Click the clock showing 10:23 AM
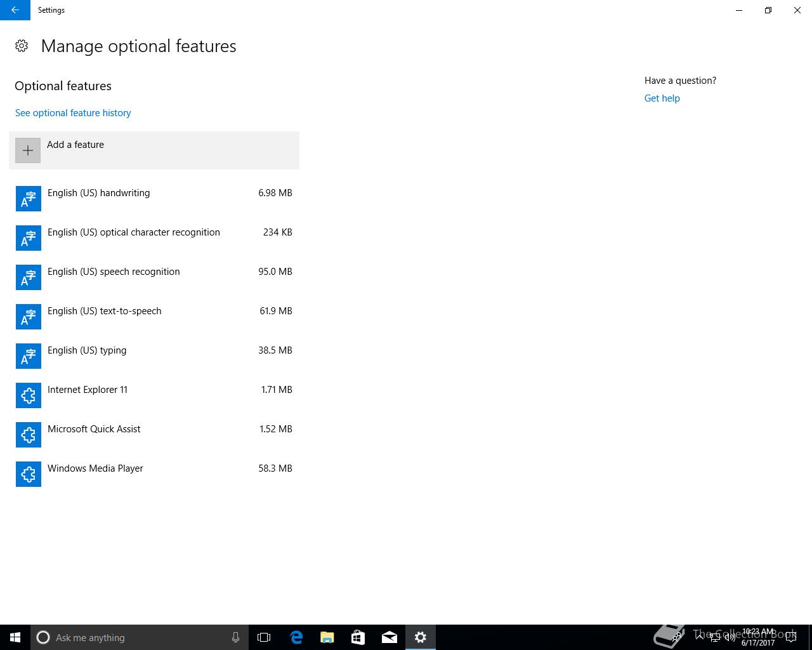Image resolution: width=812 pixels, height=650 pixels. click(758, 637)
